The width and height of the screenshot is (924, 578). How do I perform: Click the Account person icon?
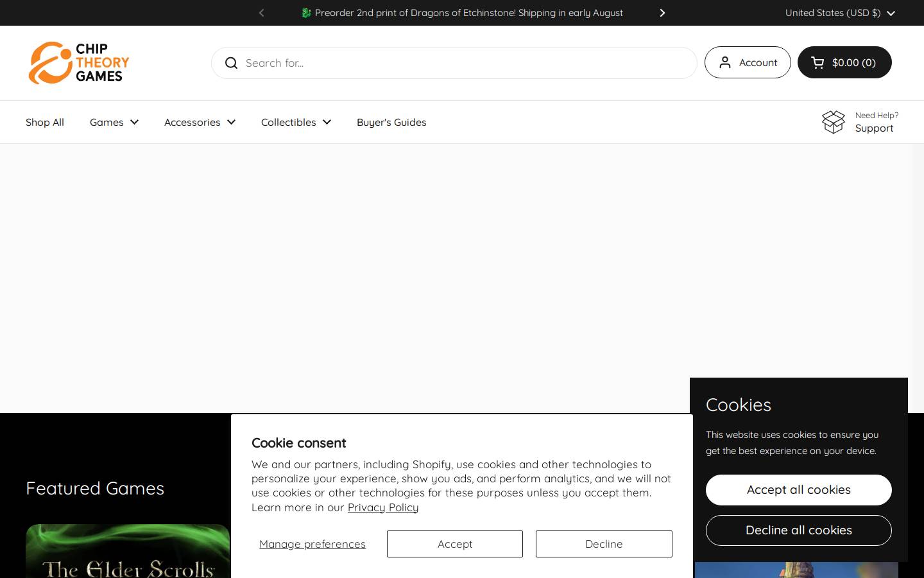725,62
